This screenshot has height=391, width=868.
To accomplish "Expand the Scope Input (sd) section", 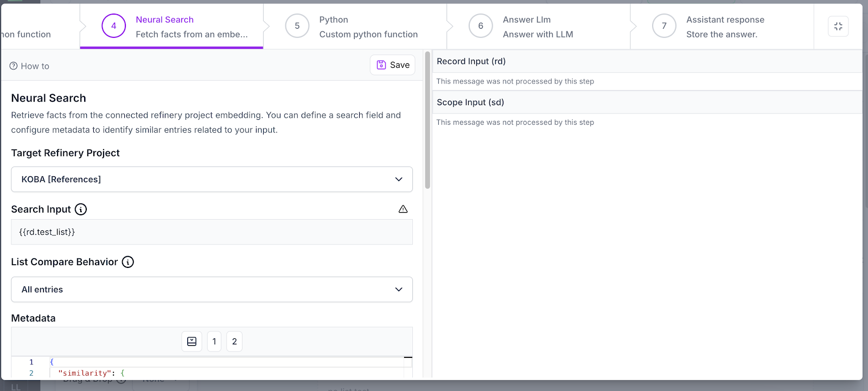I will pyautogui.click(x=647, y=102).
